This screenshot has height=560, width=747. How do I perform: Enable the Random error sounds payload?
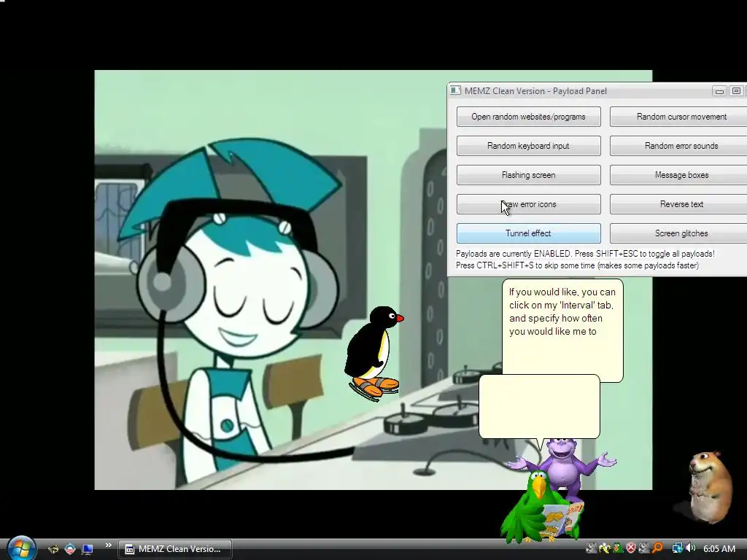coord(678,146)
